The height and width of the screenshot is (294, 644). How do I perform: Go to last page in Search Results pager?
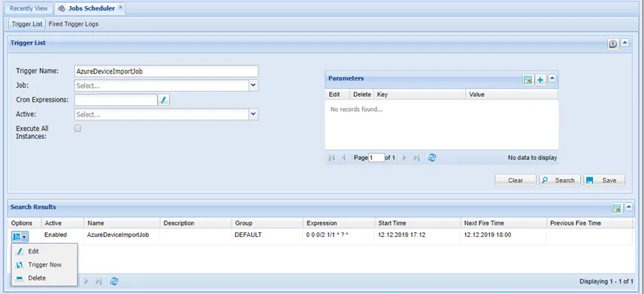(98, 281)
